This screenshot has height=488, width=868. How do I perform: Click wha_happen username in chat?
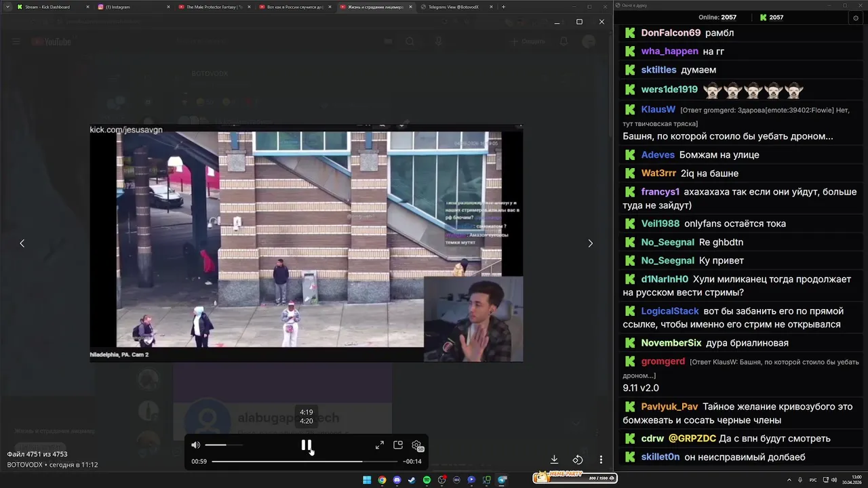(x=669, y=51)
